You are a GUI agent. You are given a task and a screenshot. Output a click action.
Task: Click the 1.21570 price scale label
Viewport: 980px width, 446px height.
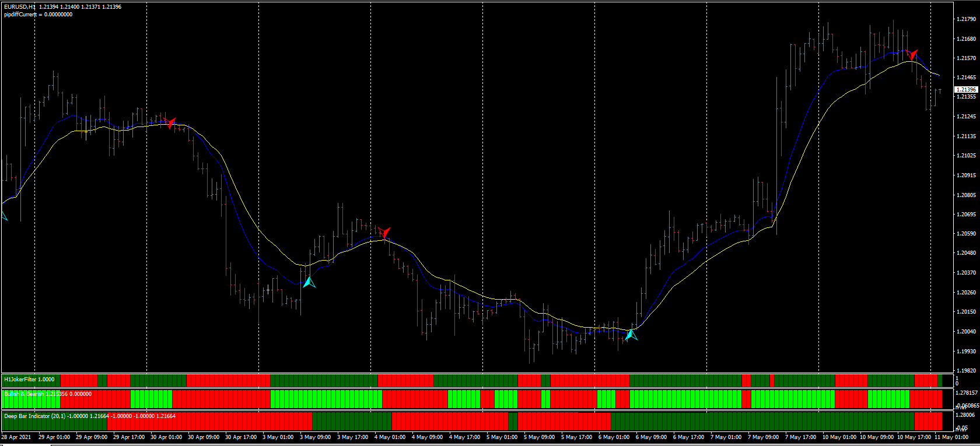[967, 58]
